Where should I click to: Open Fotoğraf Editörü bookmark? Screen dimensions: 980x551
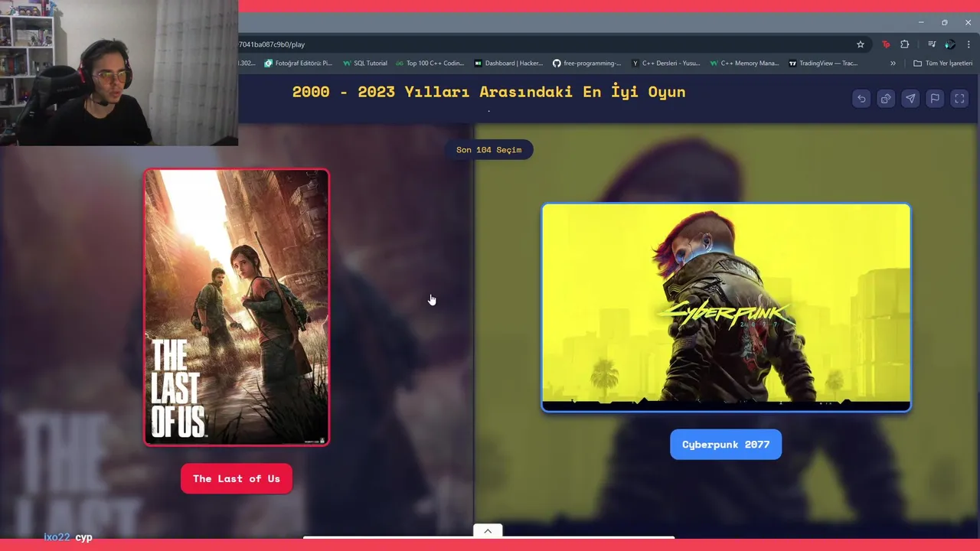(x=299, y=64)
